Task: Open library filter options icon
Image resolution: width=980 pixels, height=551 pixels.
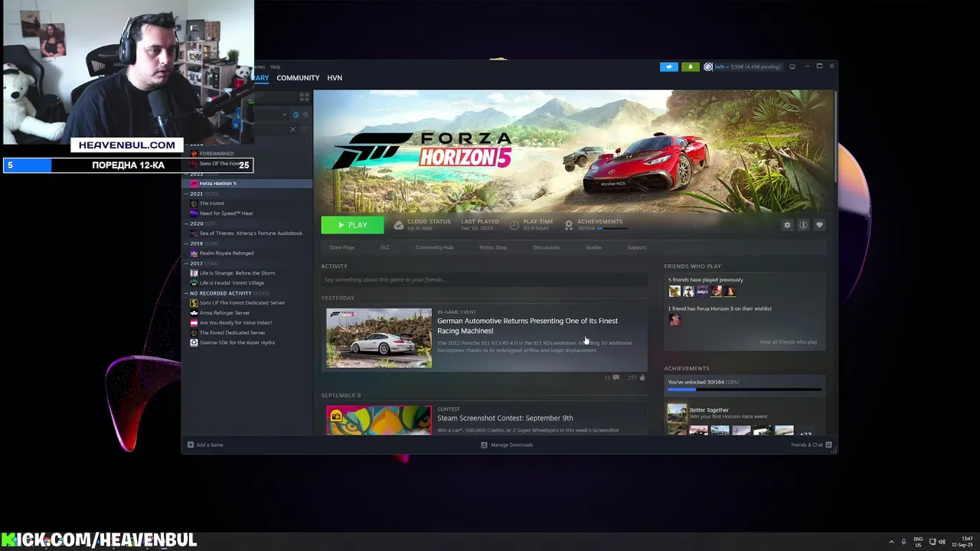Action: (304, 129)
